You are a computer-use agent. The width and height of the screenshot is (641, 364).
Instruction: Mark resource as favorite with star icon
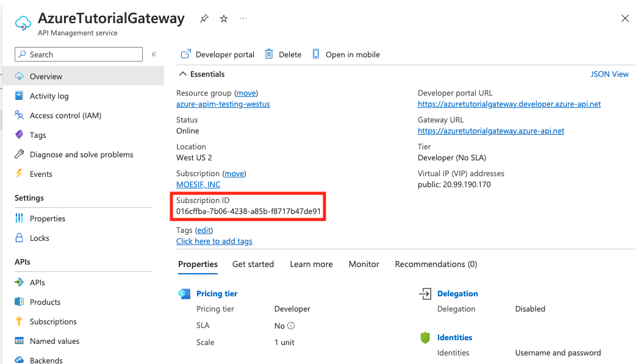pos(224,19)
